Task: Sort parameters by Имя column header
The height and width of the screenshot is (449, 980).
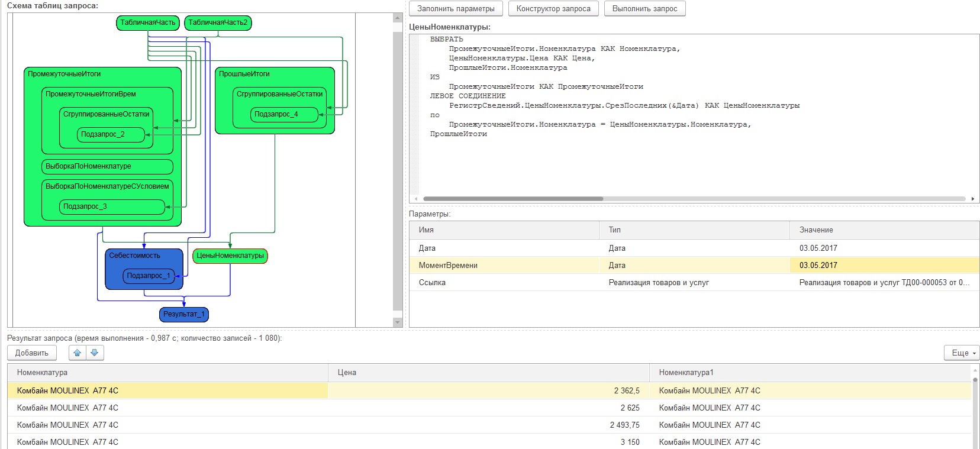Action: tap(504, 230)
